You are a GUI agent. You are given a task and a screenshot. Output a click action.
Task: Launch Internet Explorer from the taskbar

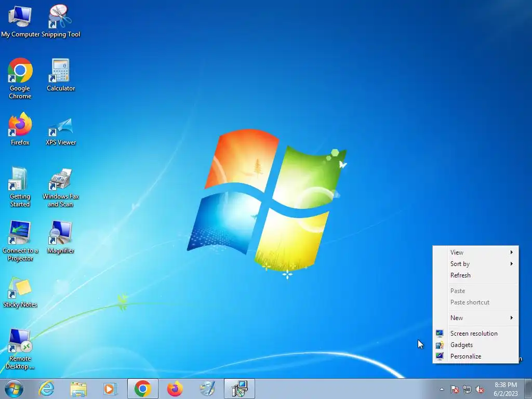(x=46, y=389)
